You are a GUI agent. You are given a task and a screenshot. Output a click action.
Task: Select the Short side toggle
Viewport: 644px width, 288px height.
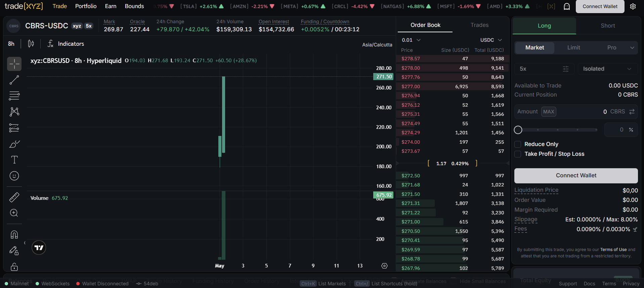[608, 26]
